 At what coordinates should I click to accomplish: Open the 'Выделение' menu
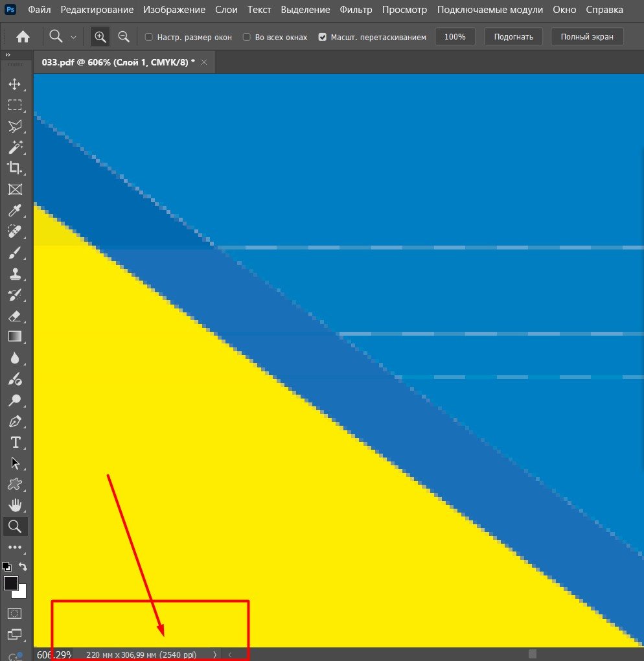click(x=306, y=10)
